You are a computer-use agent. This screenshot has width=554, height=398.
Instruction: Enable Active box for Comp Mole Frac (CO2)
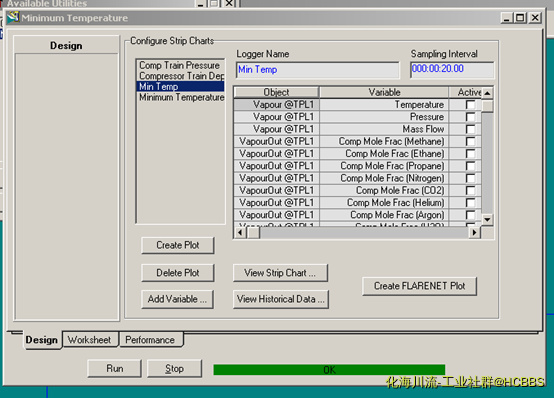tap(470, 191)
